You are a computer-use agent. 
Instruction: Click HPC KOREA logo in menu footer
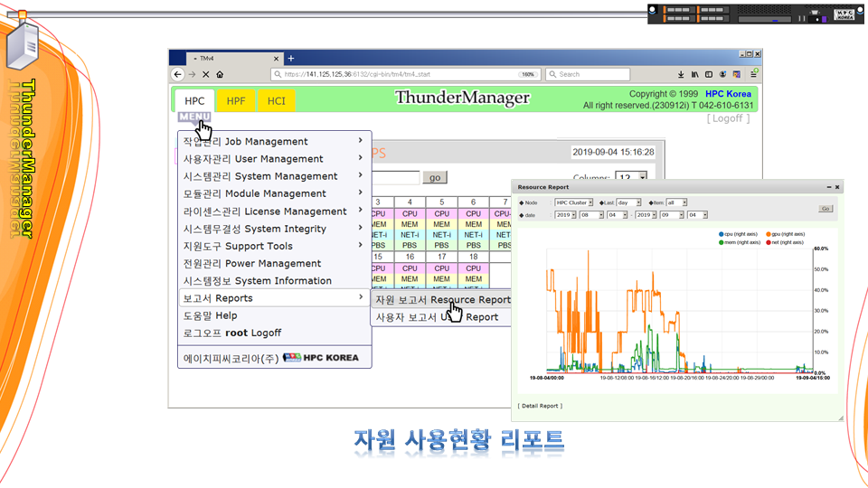point(320,358)
